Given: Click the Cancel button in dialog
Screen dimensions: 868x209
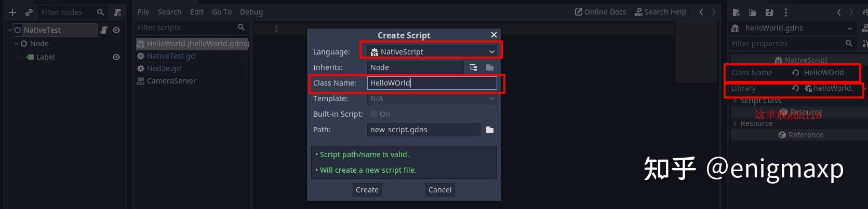Looking at the screenshot, I should click(x=440, y=190).
